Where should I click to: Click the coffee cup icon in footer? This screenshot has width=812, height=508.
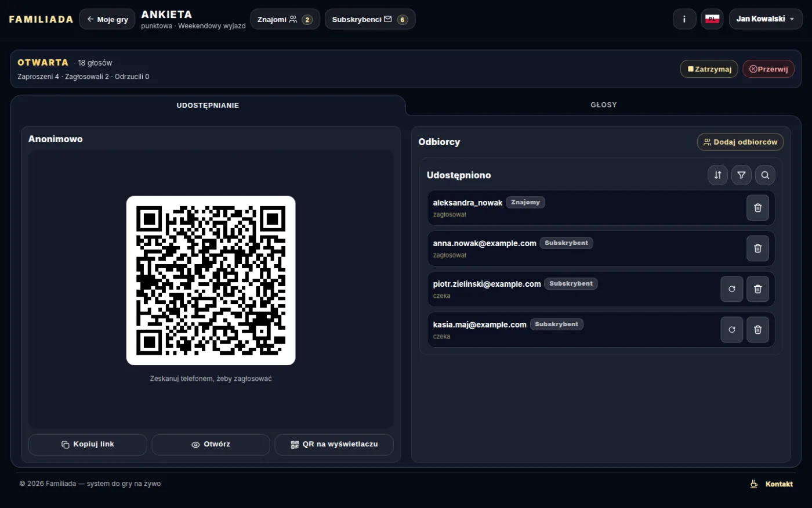pos(754,484)
